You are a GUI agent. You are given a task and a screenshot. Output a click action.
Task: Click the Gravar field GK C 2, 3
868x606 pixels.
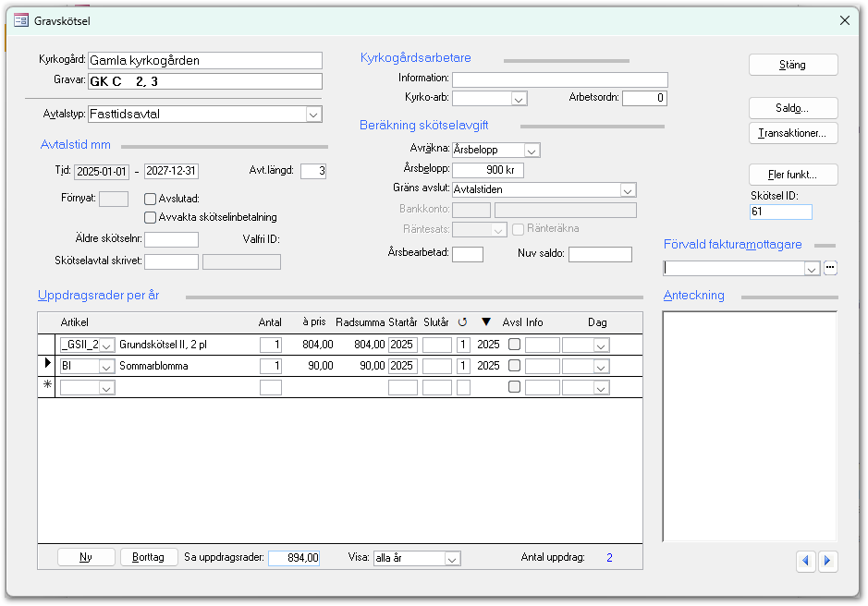click(x=205, y=81)
